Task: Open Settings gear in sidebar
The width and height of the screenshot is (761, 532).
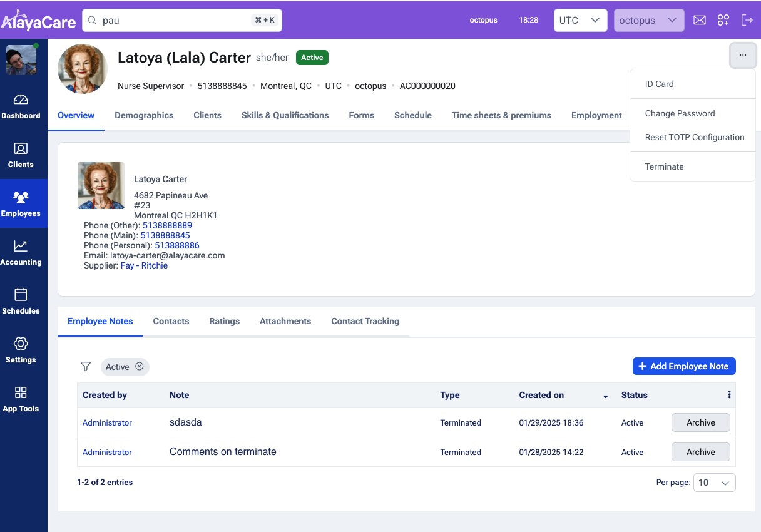Action: tap(21, 350)
